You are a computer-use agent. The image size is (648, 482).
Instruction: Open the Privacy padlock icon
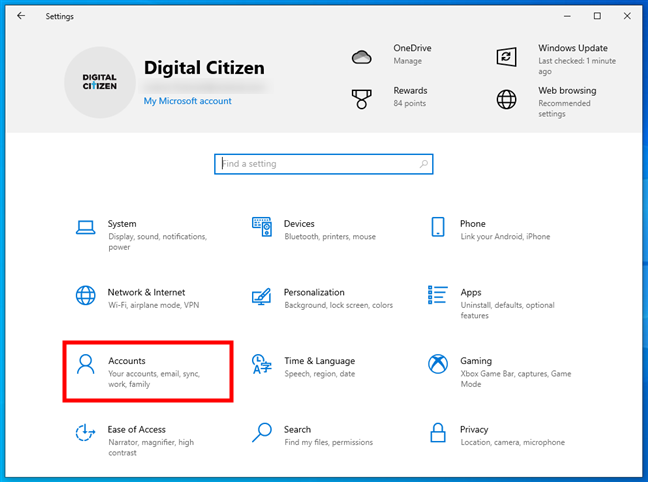pyautogui.click(x=438, y=432)
